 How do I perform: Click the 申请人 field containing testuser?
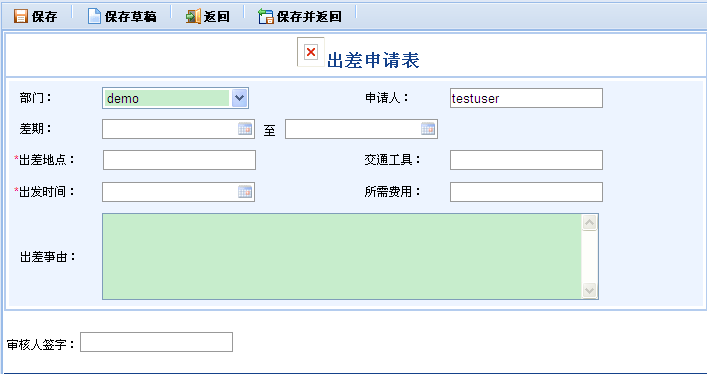526,98
